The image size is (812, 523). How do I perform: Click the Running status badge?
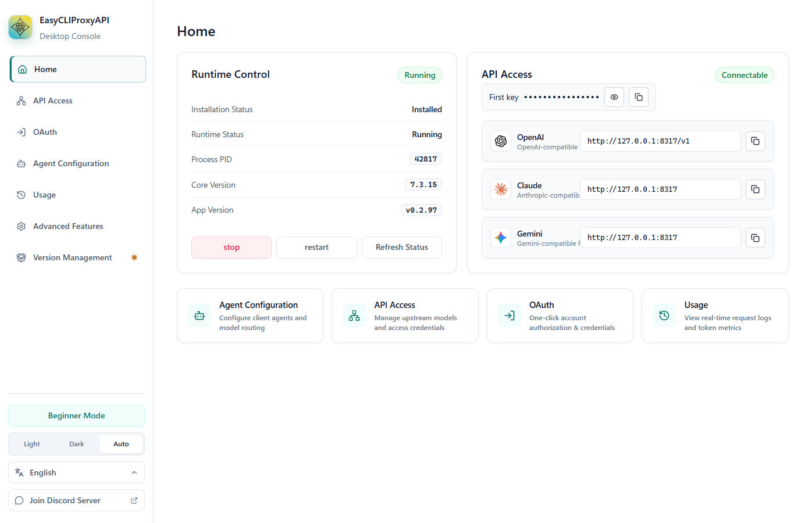420,75
